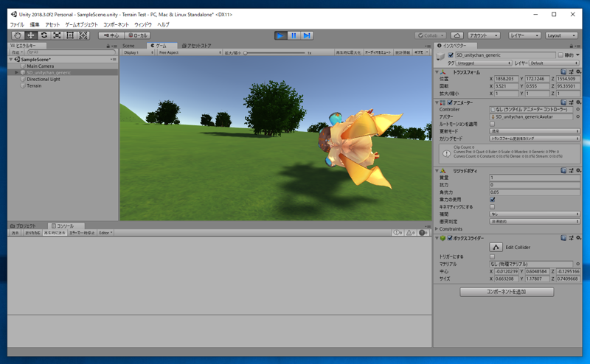The width and height of the screenshot is (590, 364).
Task: Switch to the Asset Store tab
Action: tap(197, 46)
